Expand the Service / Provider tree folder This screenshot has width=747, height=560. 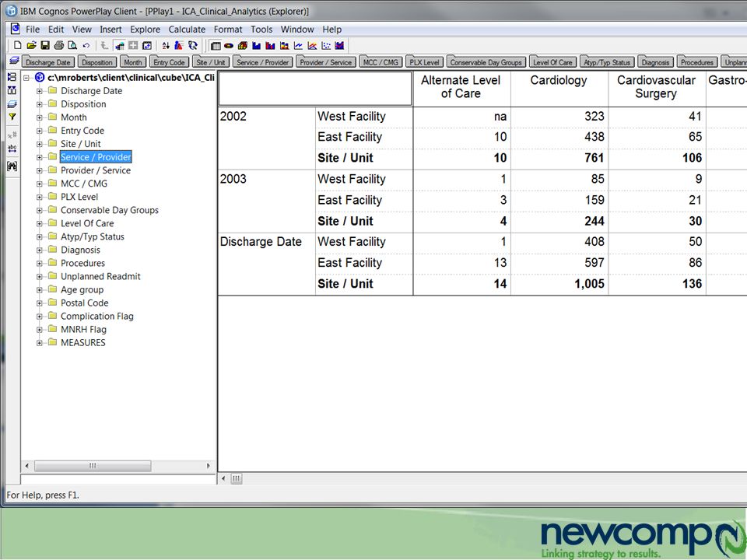(x=40, y=157)
